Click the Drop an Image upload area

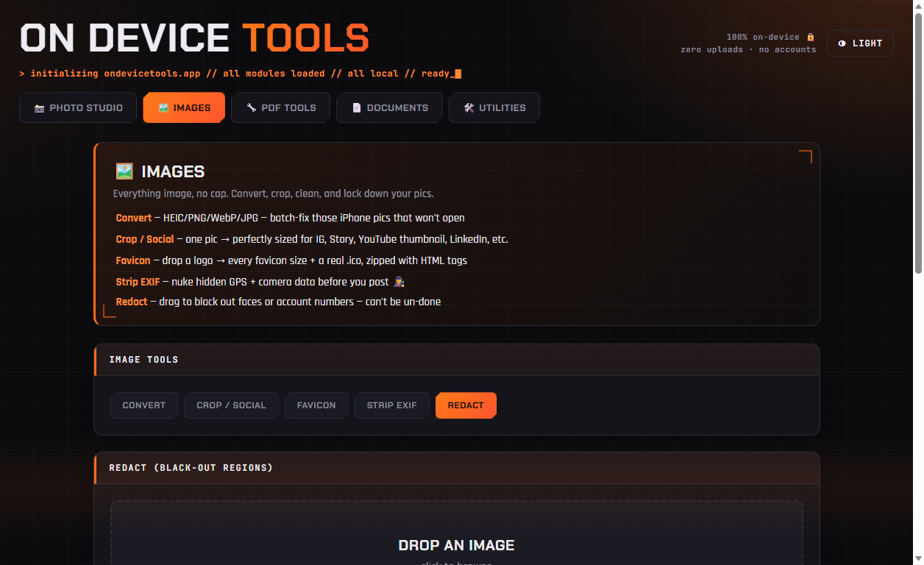click(x=457, y=533)
